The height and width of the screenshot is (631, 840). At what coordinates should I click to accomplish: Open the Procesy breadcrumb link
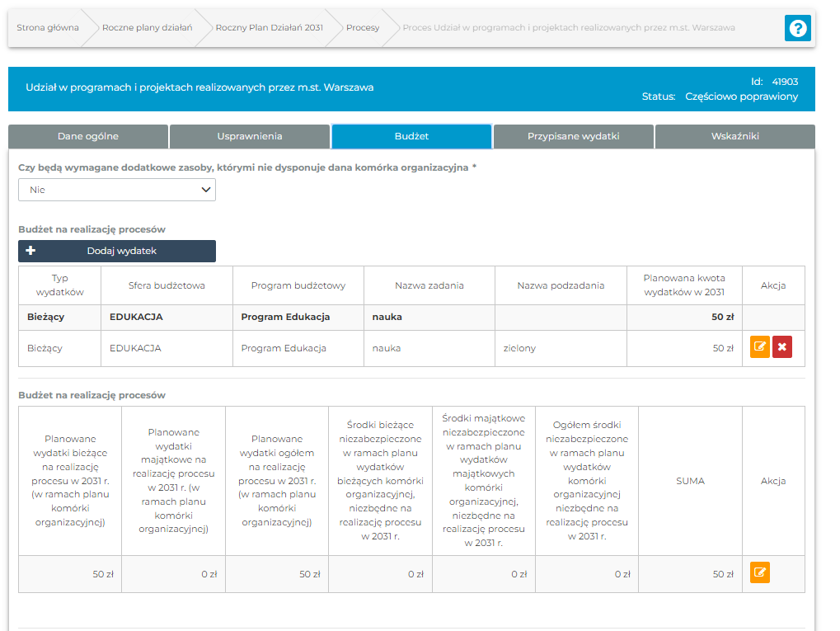click(363, 28)
